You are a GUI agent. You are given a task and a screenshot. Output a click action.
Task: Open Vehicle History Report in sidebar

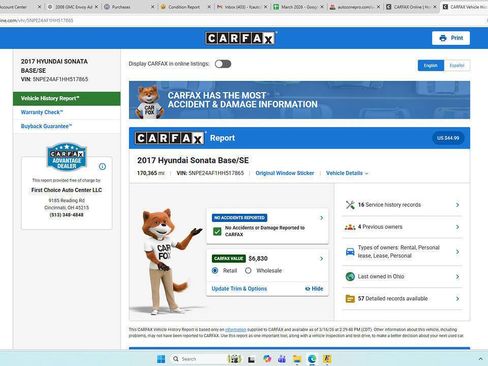pos(67,98)
